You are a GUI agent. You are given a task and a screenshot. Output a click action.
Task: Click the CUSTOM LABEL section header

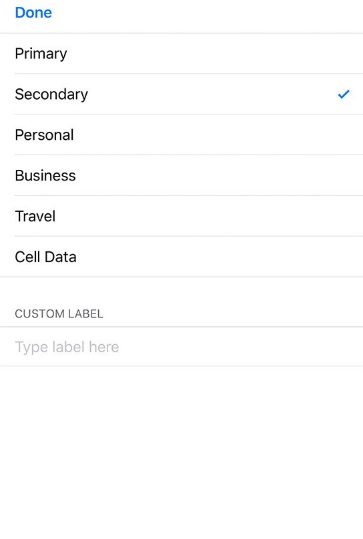tap(59, 314)
